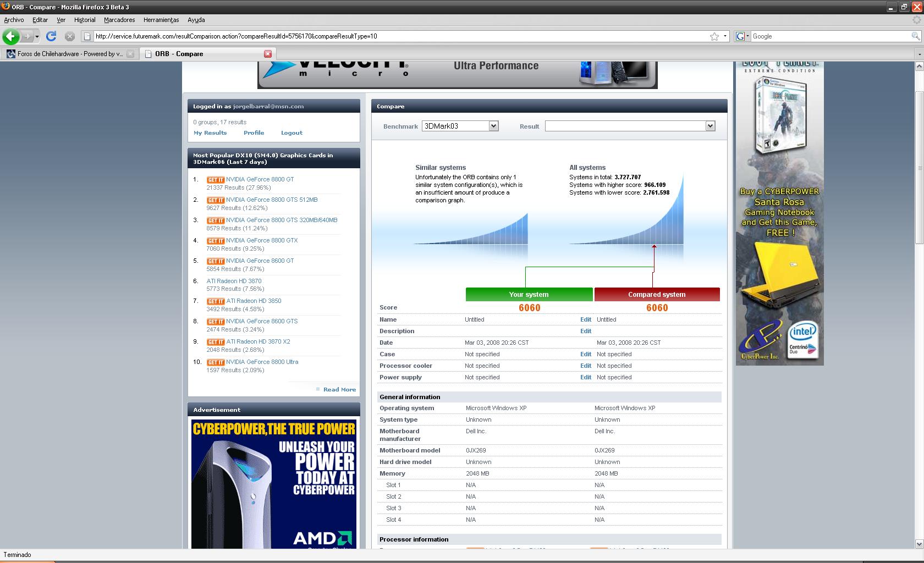This screenshot has width=924, height=563.
Task: Click the red Compared system header
Action: (657, 295)
